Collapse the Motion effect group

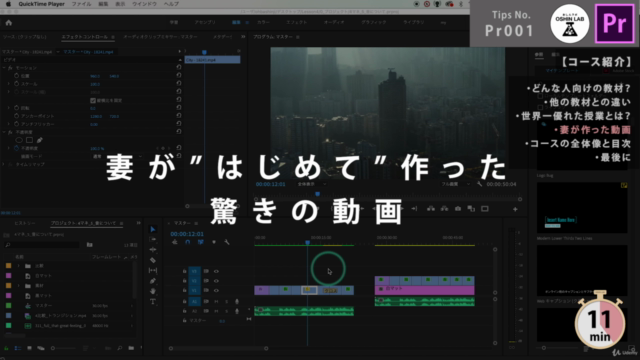(x=4, y=68)
